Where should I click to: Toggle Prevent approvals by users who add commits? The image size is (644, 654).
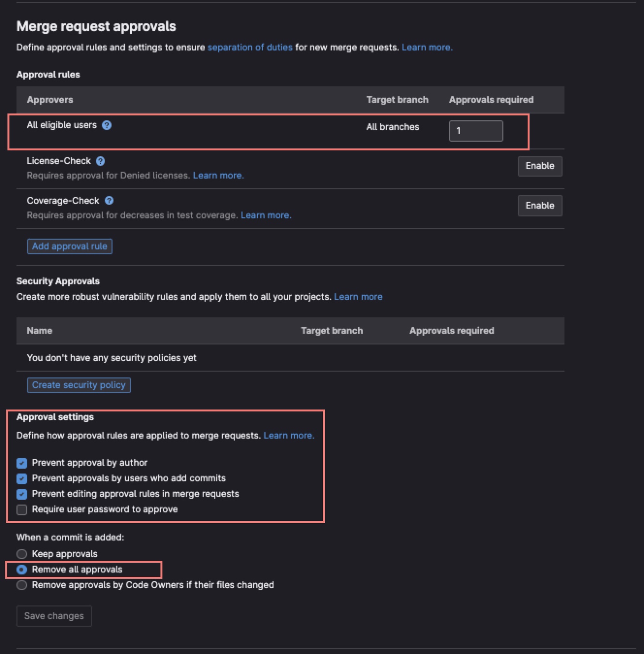(x=22, y=478)
